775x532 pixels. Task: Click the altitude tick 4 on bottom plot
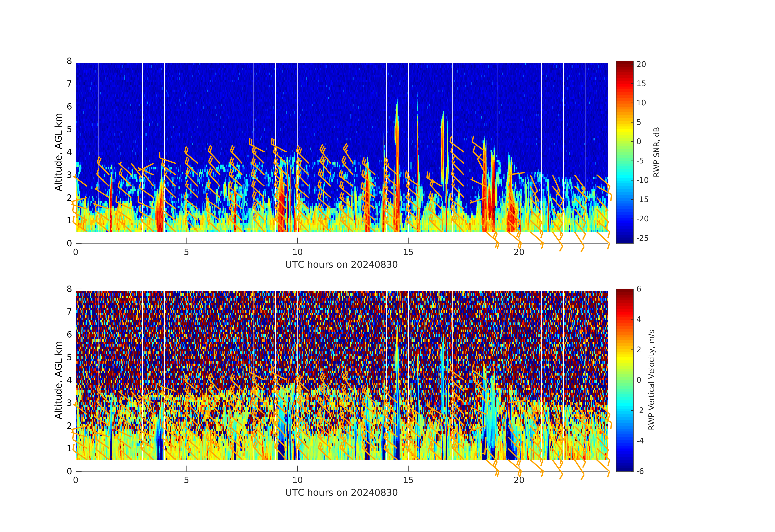click(69, 380)
